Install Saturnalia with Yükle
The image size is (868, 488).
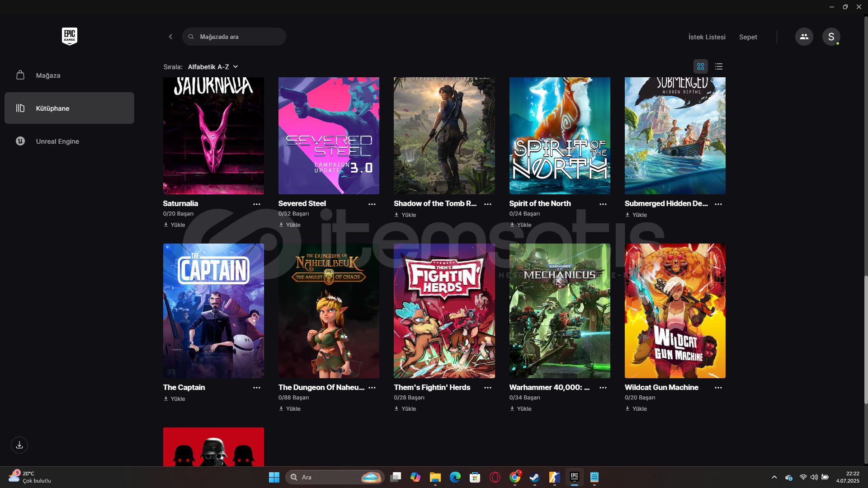coord(174,225)
